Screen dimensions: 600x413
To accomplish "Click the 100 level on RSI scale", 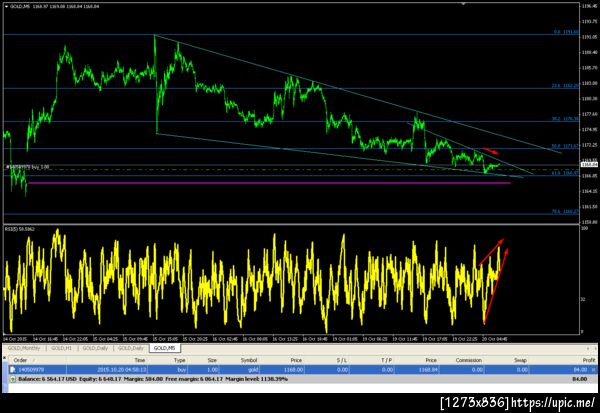I will coord(584,229).
